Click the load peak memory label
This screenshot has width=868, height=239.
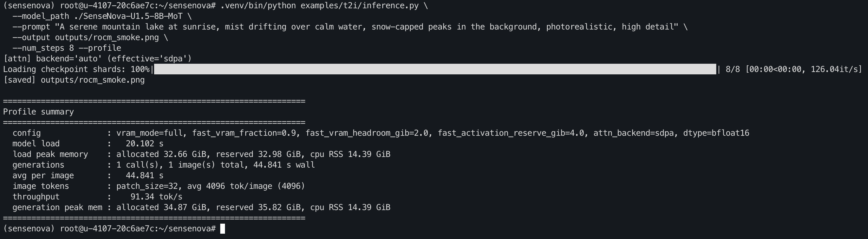50,154
